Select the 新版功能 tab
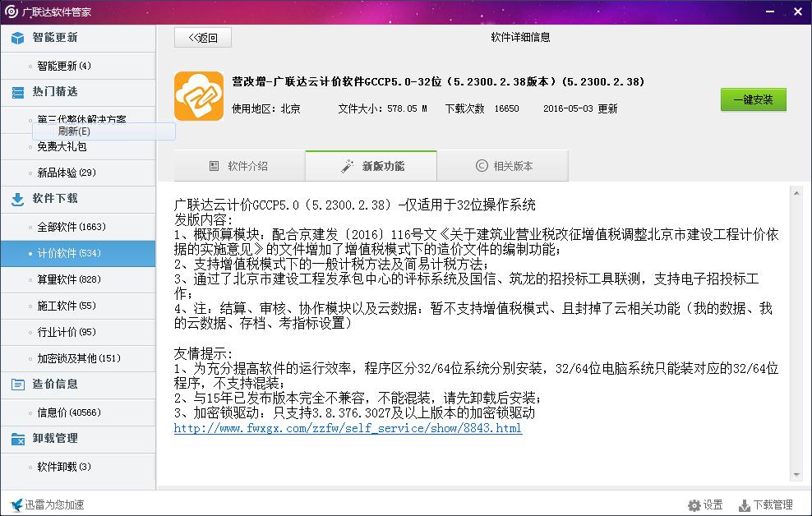The width and height of the screenshot is (812, 516). (x=371, y=166)
